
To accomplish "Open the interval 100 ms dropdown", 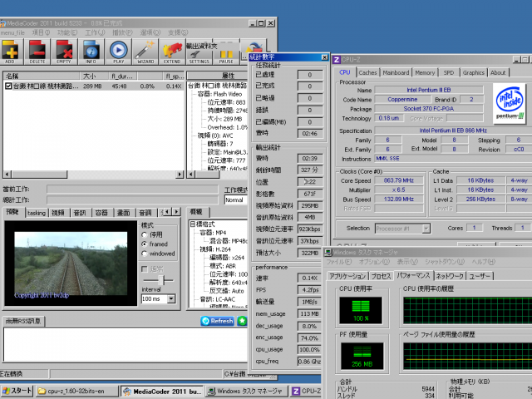I will coord(171,299).
